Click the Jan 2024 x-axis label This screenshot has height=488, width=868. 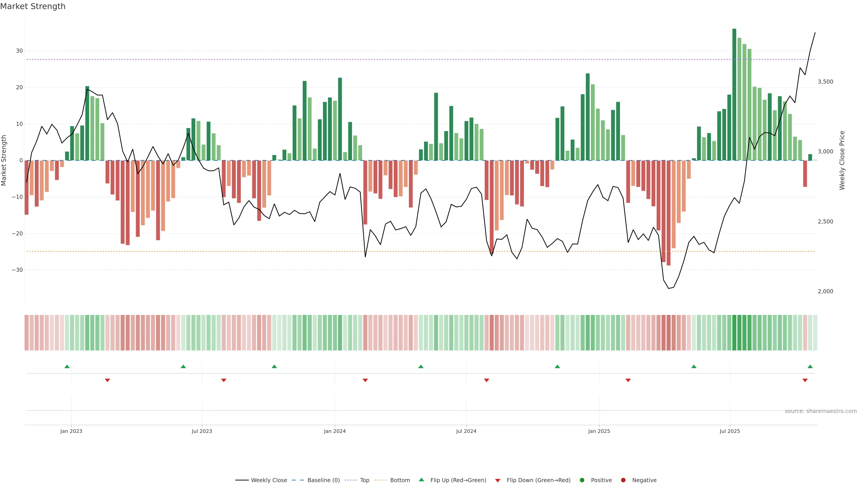click(335, 431)
